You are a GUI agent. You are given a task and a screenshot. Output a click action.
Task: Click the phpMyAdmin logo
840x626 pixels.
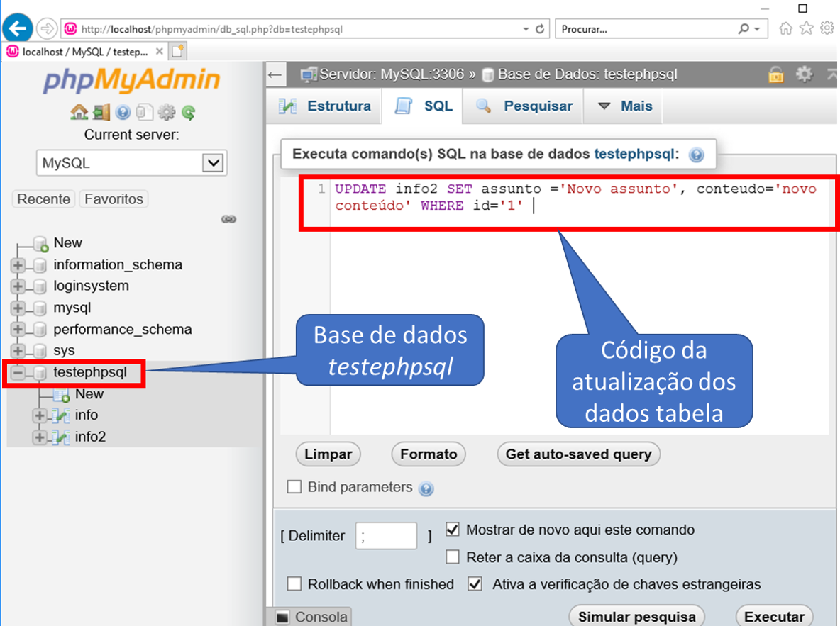pos(132,80)
